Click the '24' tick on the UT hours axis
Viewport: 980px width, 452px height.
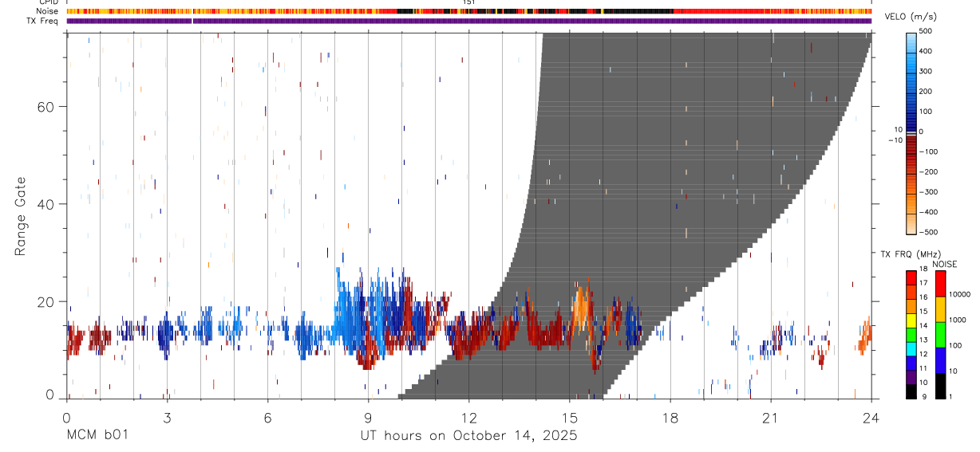[x=871, y=417]
